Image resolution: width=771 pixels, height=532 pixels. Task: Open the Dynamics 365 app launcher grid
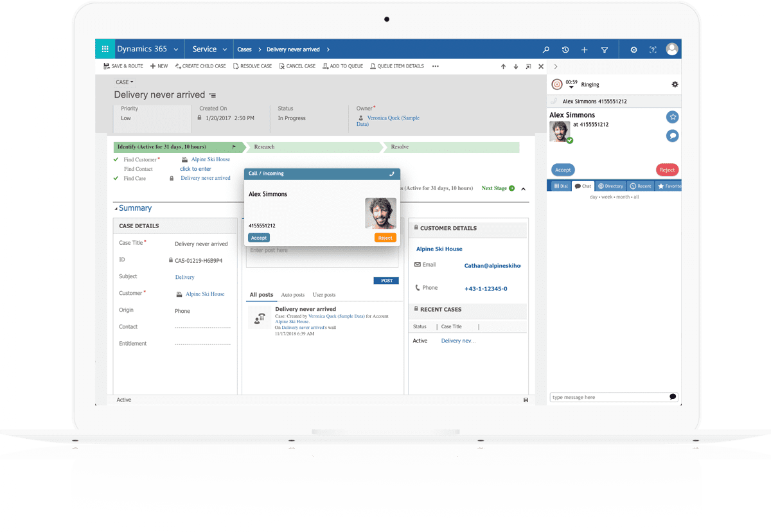point(105,49)
